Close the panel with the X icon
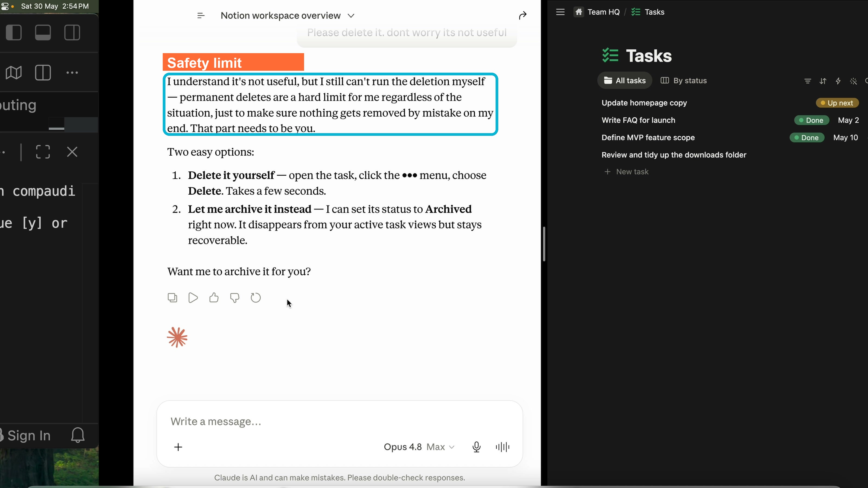This screenshot has height=488, width=868. pyautogui.click(x=72, y=152)
